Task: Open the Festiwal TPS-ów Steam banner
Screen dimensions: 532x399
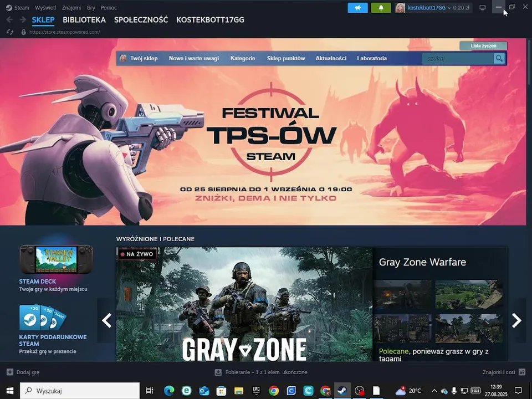Action: click(x=263, y=132)
